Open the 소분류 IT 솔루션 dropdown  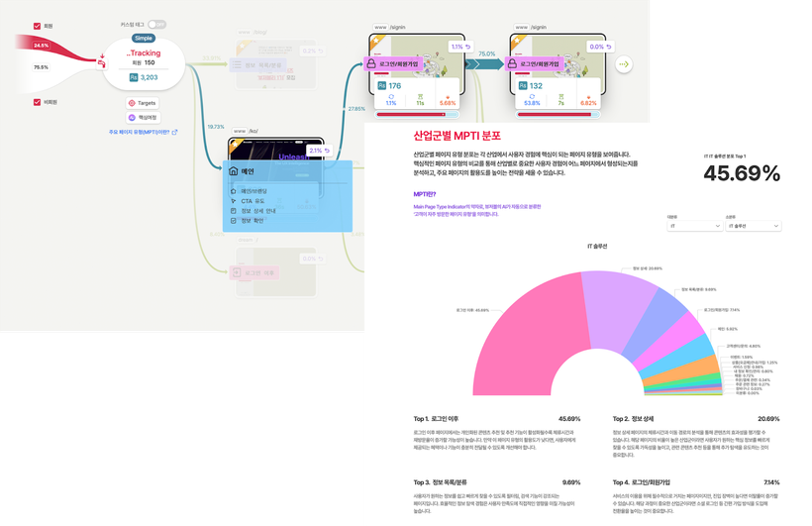pyautogui.click(x=753, y=226)
